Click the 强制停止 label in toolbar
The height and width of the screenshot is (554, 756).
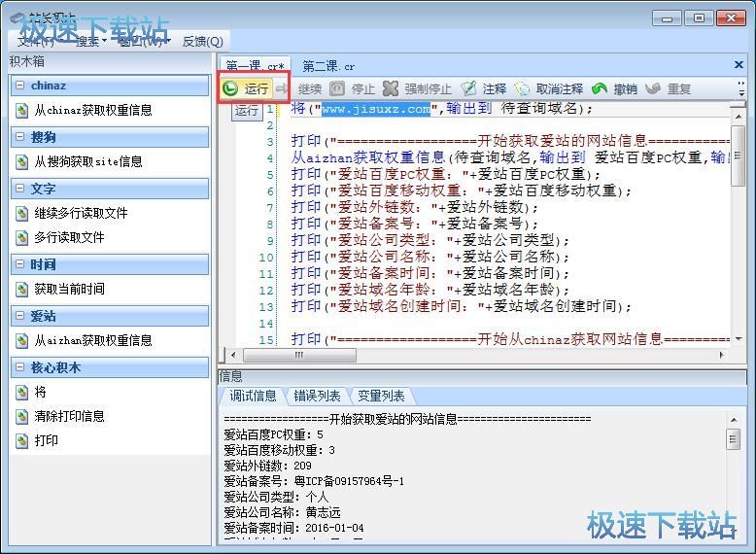pyautogui.click(x=429, y=88)
